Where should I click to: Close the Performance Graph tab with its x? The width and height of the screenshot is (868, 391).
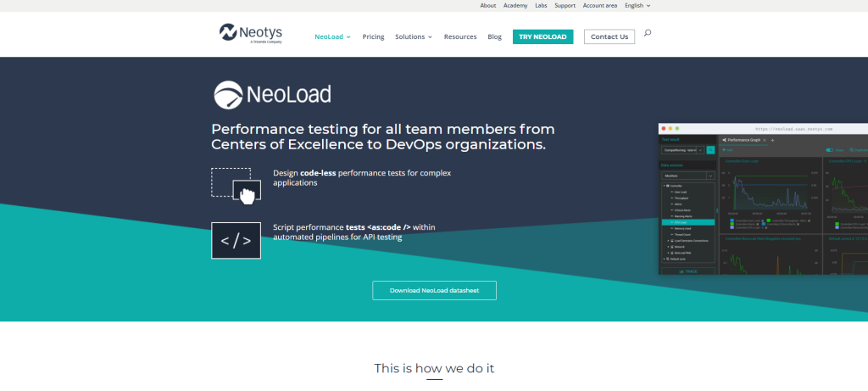(x=765, y=140)
